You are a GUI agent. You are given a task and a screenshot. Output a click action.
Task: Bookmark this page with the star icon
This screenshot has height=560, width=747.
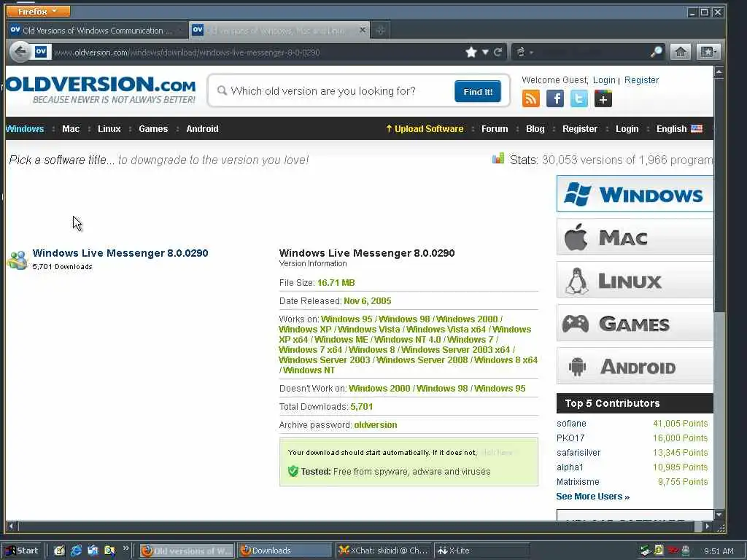(x=471, y=52)
